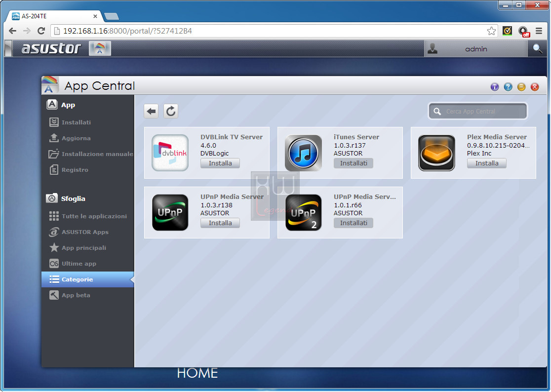Install DVBLink TV Server
The width and height of the screenshot is (551, 392).
click(x=220, y=163)
